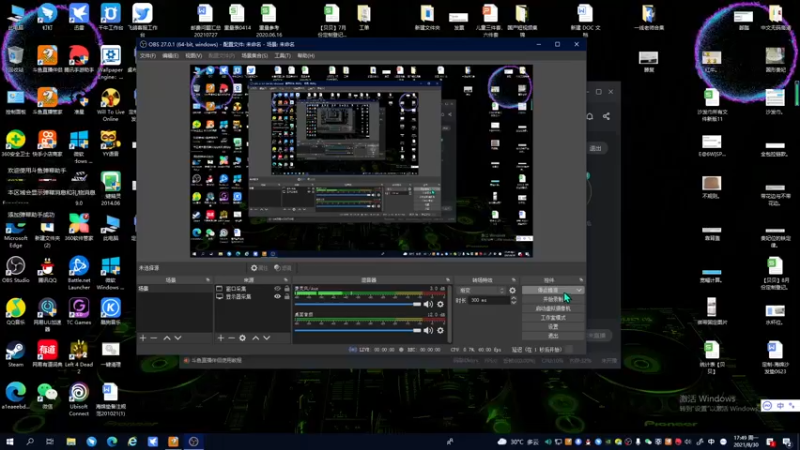Viewport: 800px width, 450px height.
Task: Open Steam desktop shortcut
Action: click(15, 354)
